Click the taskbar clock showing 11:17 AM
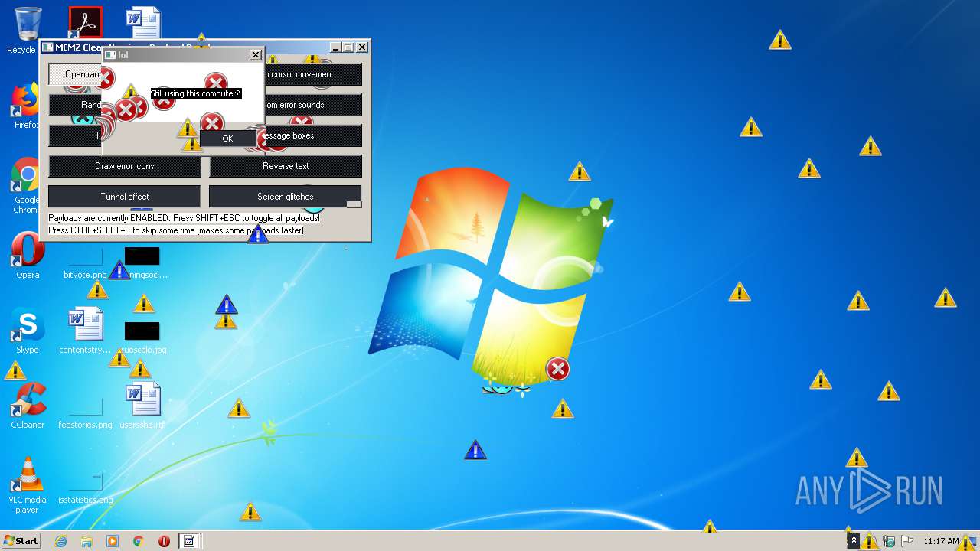 point(941,541)
